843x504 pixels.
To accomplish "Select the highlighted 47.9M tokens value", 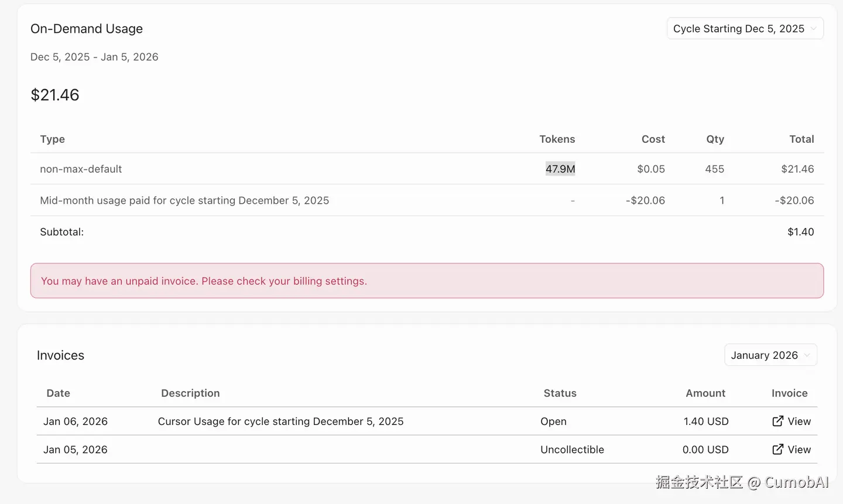I will click(560, 169).
